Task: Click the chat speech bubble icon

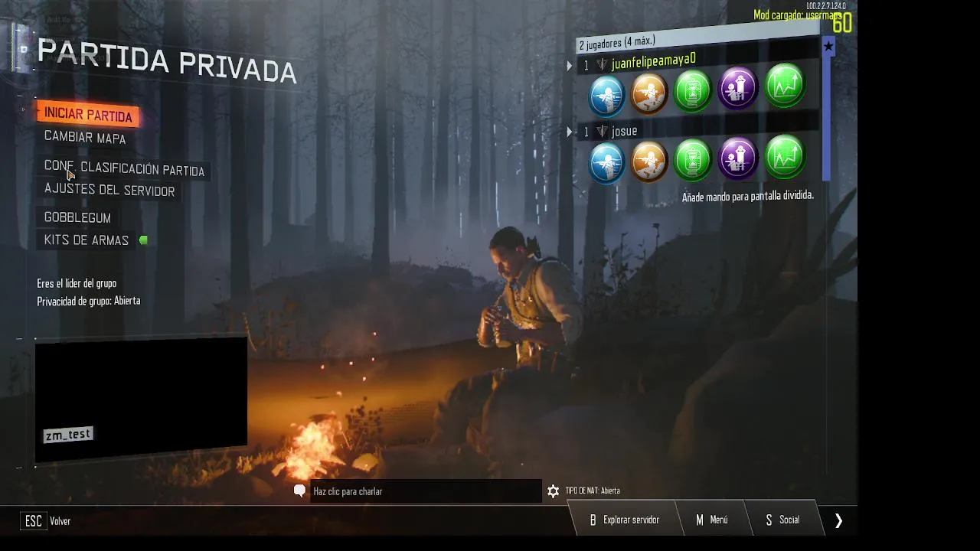Action: tap(300, 491)
